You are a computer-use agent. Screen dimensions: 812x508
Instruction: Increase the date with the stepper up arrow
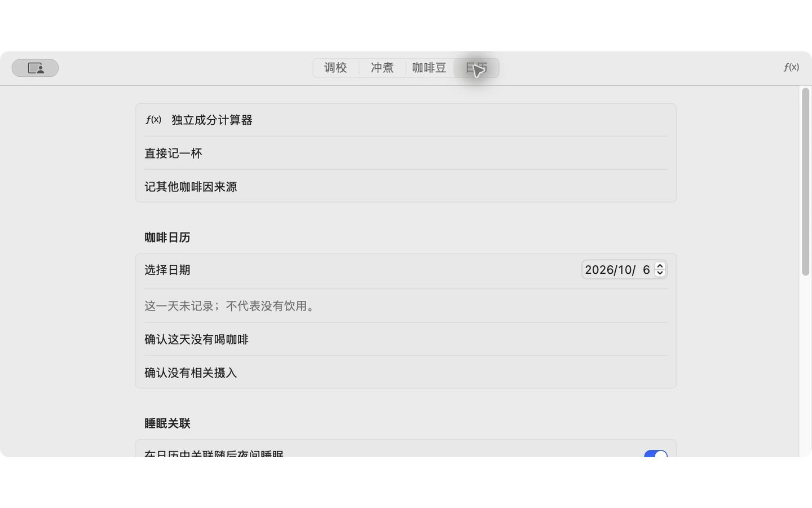(x=660, y=266)
